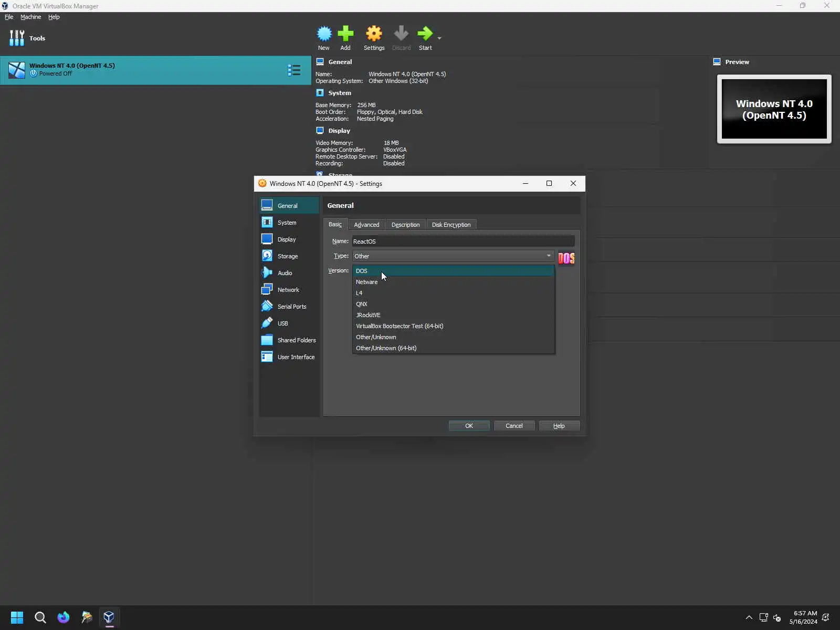The height and width of the screenshot is (630, 840).
Task: Click the Add machine green plus icon
Action: click(345, 38)
